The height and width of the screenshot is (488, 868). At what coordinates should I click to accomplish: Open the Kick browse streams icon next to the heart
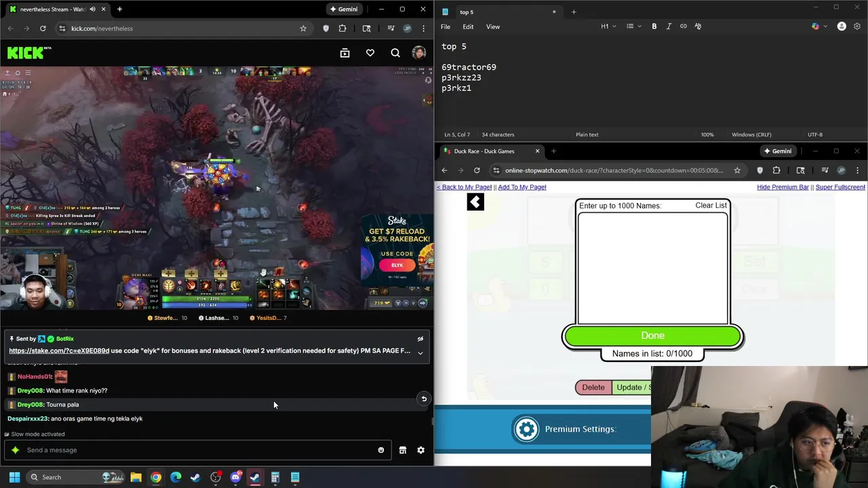344,53
